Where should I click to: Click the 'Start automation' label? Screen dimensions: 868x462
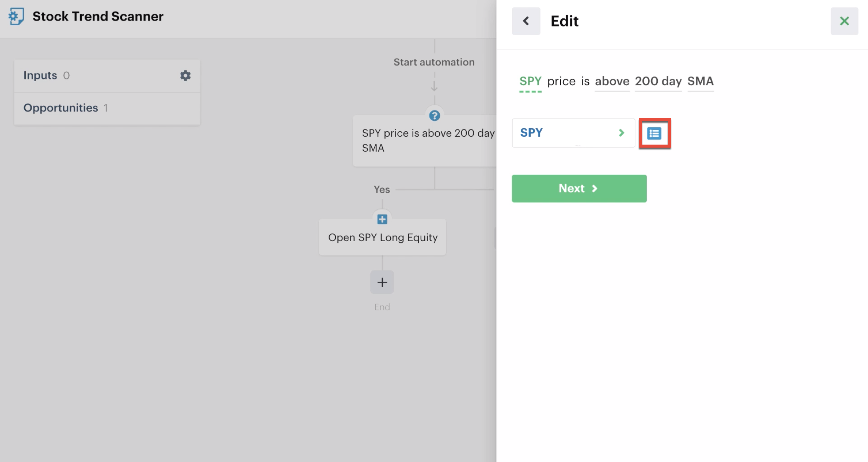(434, 62)
